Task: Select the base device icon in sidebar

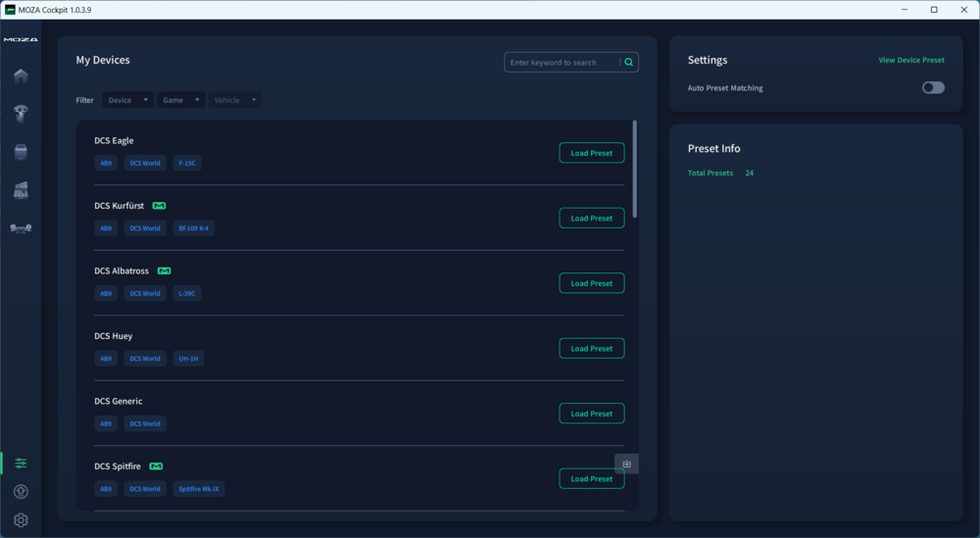Action: tap(21, 152)
